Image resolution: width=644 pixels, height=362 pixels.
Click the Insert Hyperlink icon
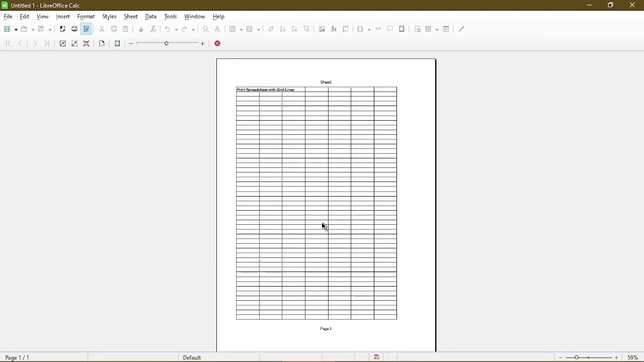pyautogui.click(x=378, y=29)
